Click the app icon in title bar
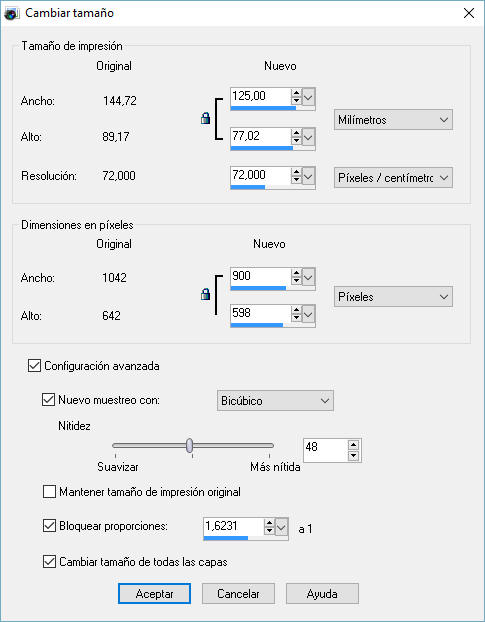Screen dimensions: 485x622 [x=11, y=14]
